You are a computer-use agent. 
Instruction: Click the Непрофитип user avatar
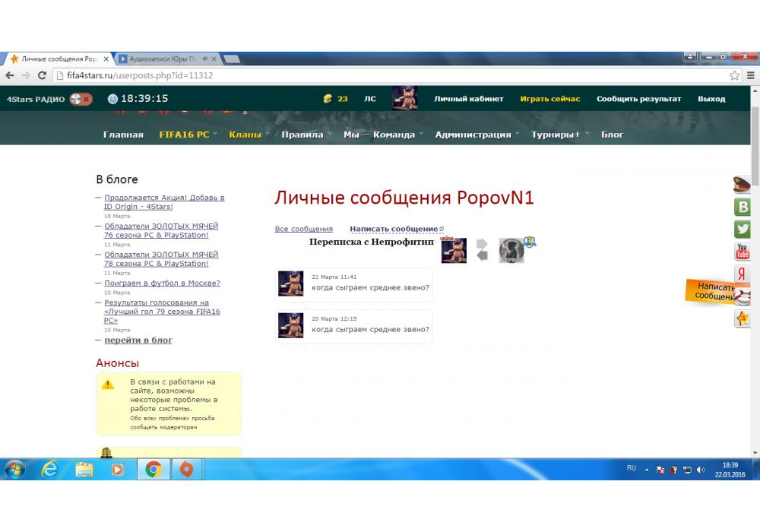511,250
